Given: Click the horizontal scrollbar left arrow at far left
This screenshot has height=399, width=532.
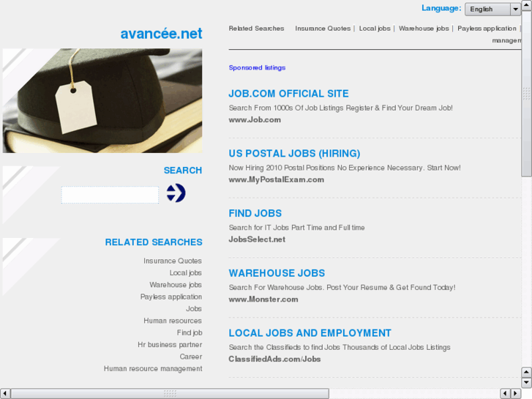Looking at the screenshot, I should [4, 393].
